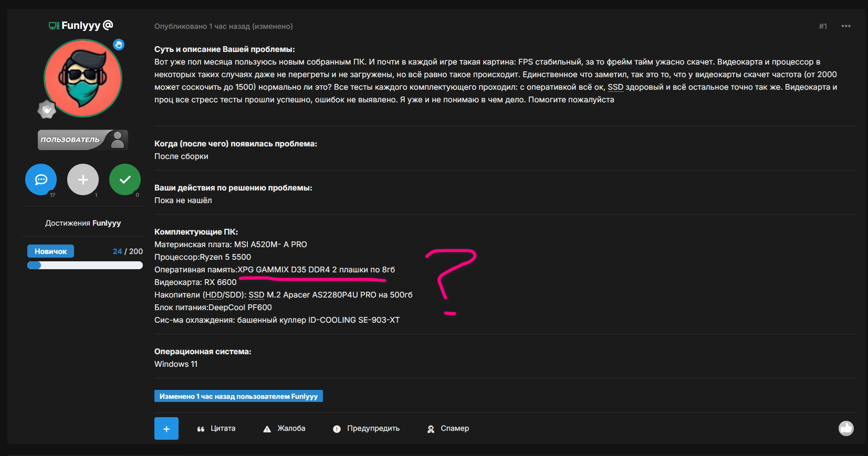The image size is (868, 456).
Task: Open the three-dots post options menu
Action: [x=845, y=26]
